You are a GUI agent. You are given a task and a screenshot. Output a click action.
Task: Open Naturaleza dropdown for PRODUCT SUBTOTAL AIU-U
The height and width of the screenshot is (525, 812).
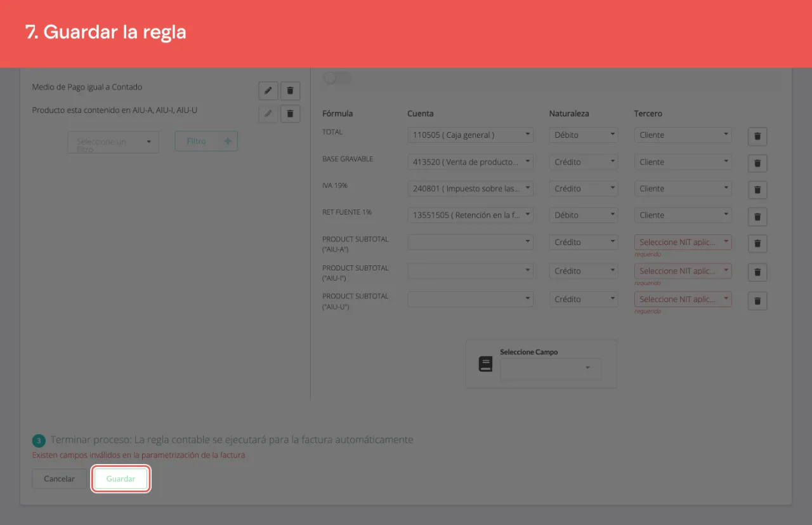tap(584, 299)
